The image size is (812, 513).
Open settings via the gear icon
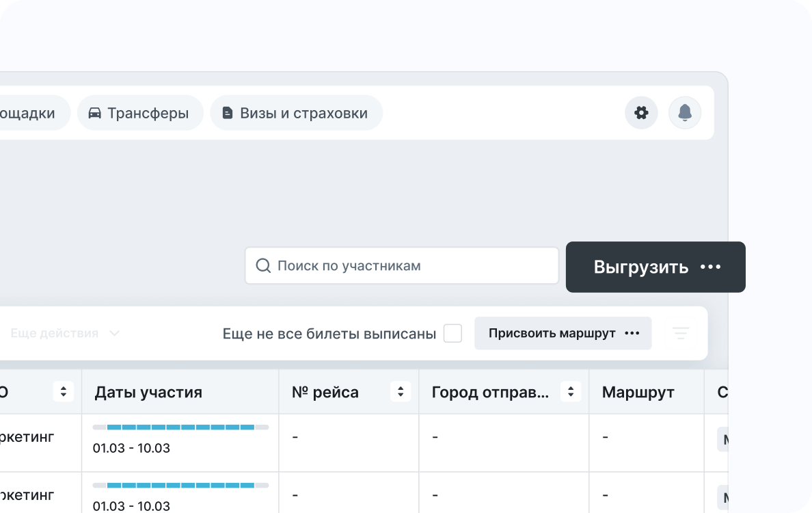641,113
